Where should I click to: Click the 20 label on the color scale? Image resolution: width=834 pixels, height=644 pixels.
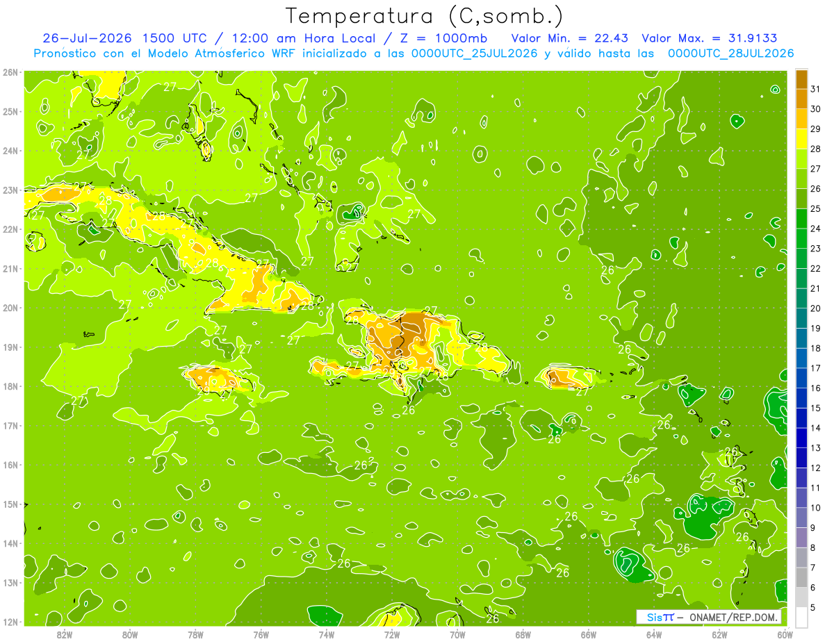(x=816, y=308)
